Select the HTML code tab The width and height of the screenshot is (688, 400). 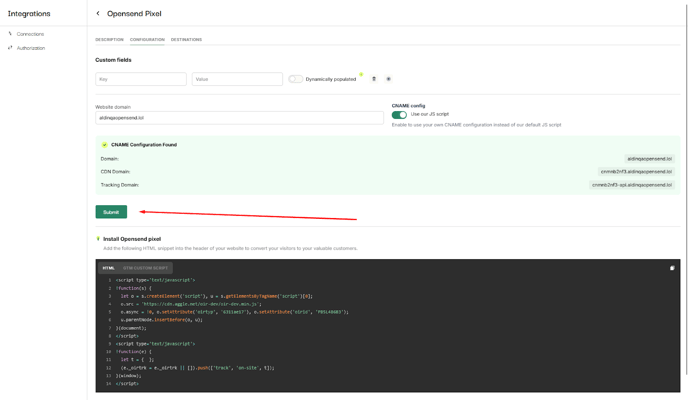(108, 268)
